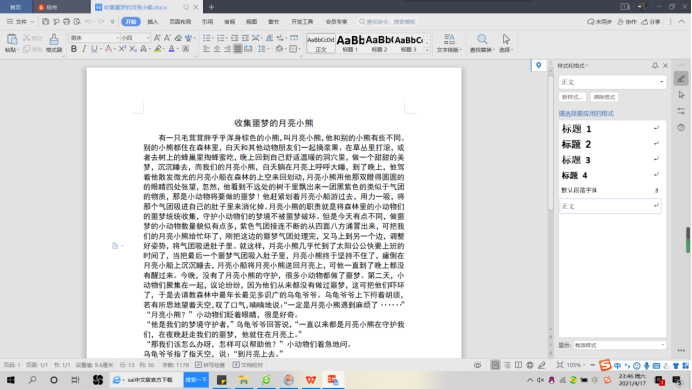This screenshot has width=692, height=389.
Task: Expand the styles gallery list
Action: (x=427, y=51)
